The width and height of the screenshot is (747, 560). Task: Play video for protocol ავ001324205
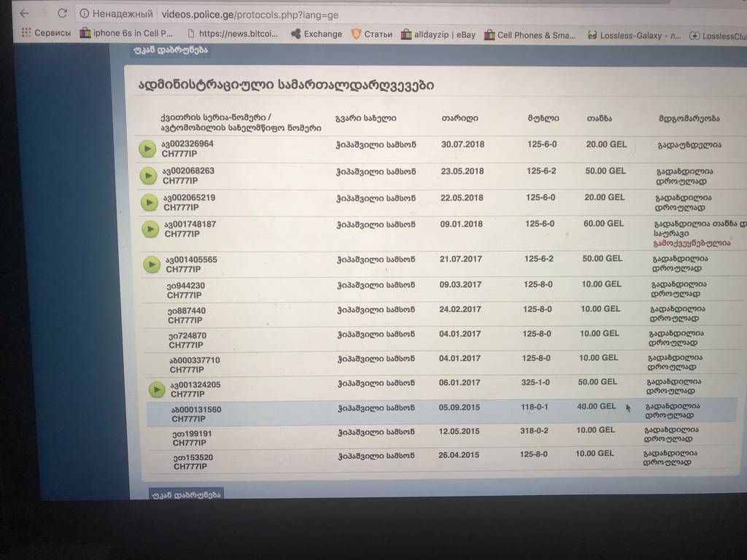[156, 389]
